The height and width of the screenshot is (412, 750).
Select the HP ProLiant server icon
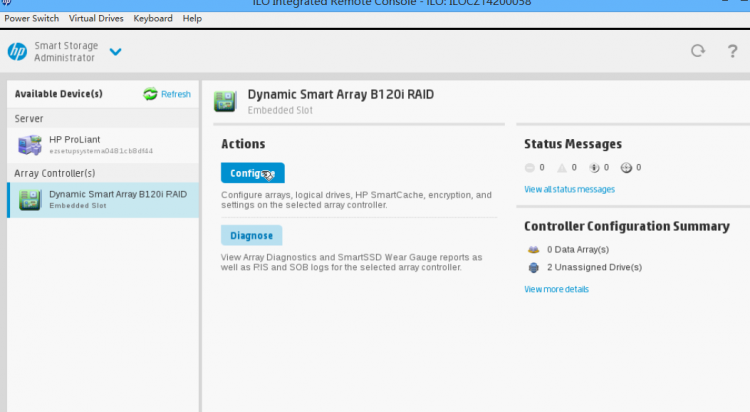pyautogui.click(x=29, y=145)
